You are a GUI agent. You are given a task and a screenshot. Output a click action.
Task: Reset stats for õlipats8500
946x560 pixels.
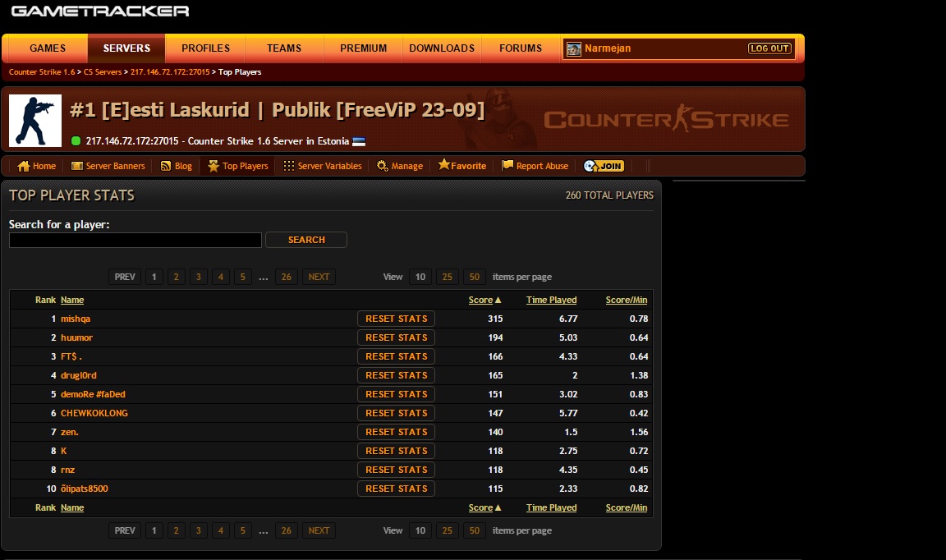397,489
